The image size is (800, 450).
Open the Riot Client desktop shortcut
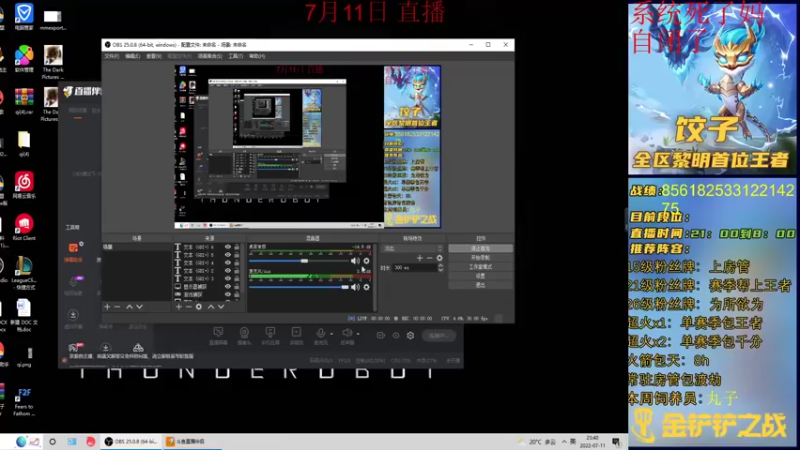(24, 228)
